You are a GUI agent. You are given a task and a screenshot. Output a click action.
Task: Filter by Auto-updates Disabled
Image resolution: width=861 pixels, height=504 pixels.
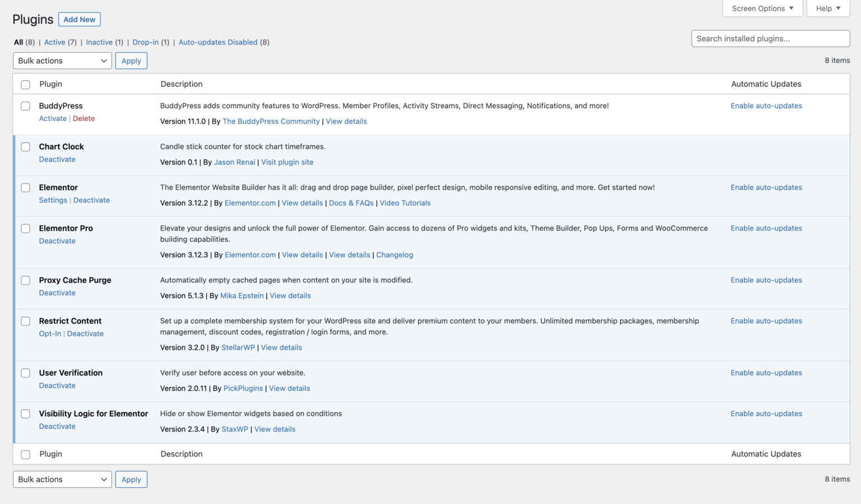point(218,42)
